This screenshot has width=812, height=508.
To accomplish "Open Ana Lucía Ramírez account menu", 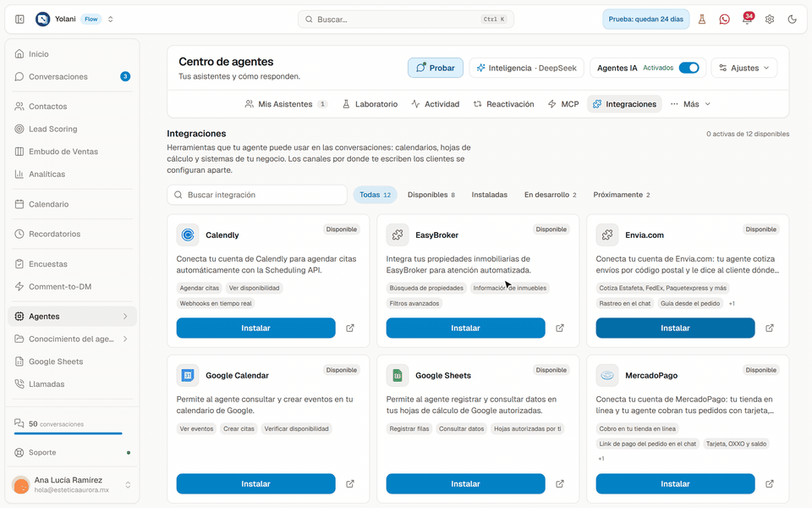I will pyautogui.click(x=72, y=484).
